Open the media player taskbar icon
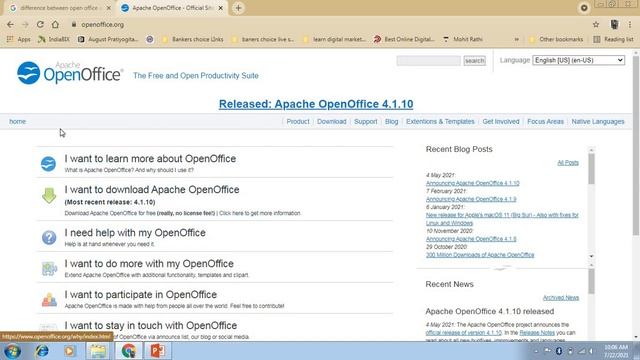The image size is (640, 360). [69, 351]
